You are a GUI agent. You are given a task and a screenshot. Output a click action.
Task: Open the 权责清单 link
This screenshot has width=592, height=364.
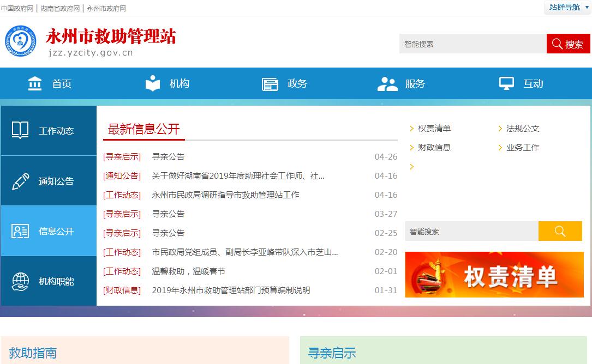click(434, 129)
